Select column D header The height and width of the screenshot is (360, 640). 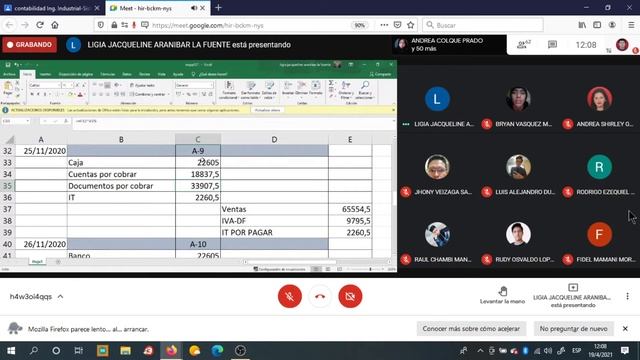[x=274, y=139]
